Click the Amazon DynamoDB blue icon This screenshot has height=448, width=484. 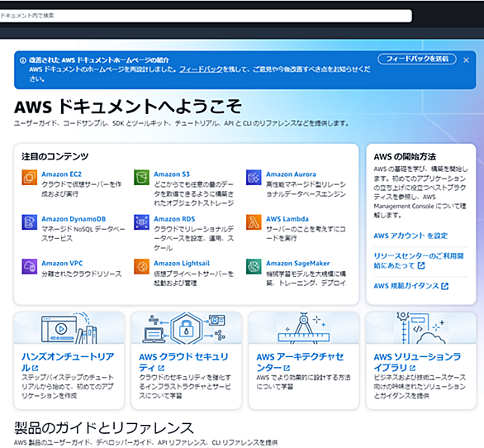(30, 222)
